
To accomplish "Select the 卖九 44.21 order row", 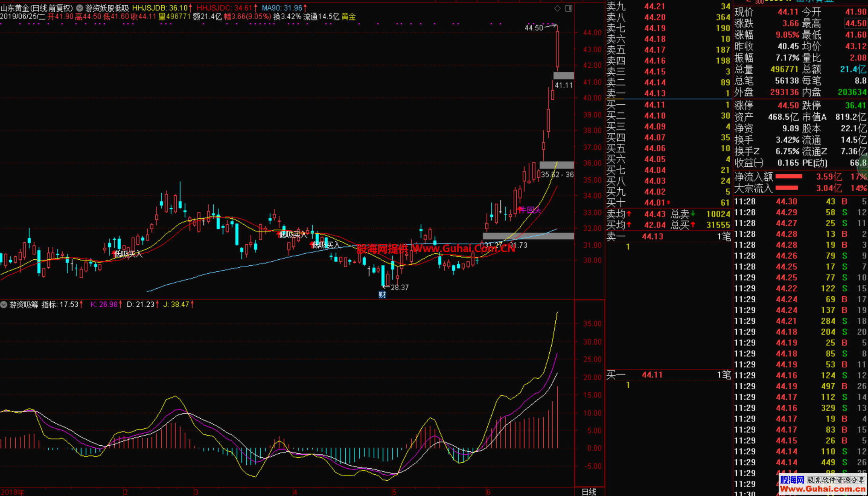I will tap(668, 6).
